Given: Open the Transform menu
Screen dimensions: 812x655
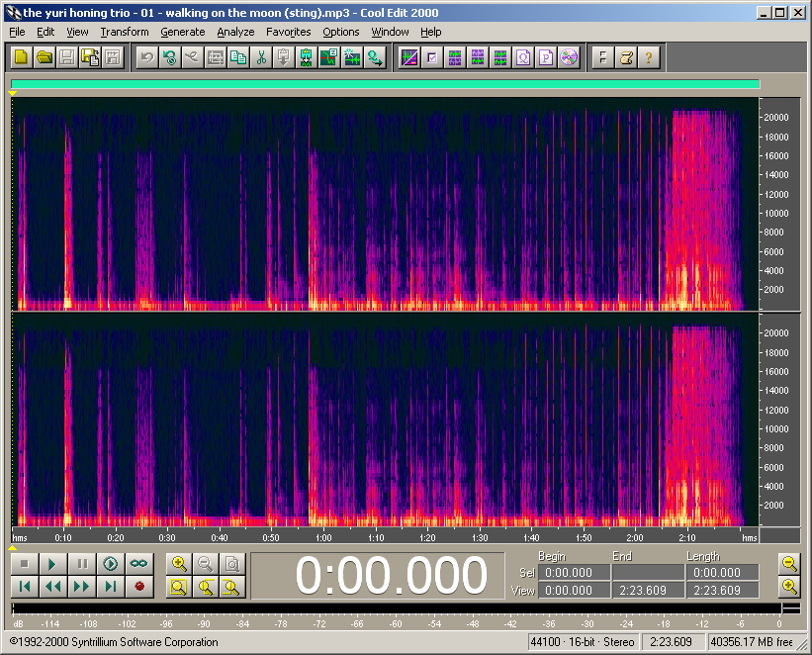Looking at the screenshot, I should [x=124, y=32].
